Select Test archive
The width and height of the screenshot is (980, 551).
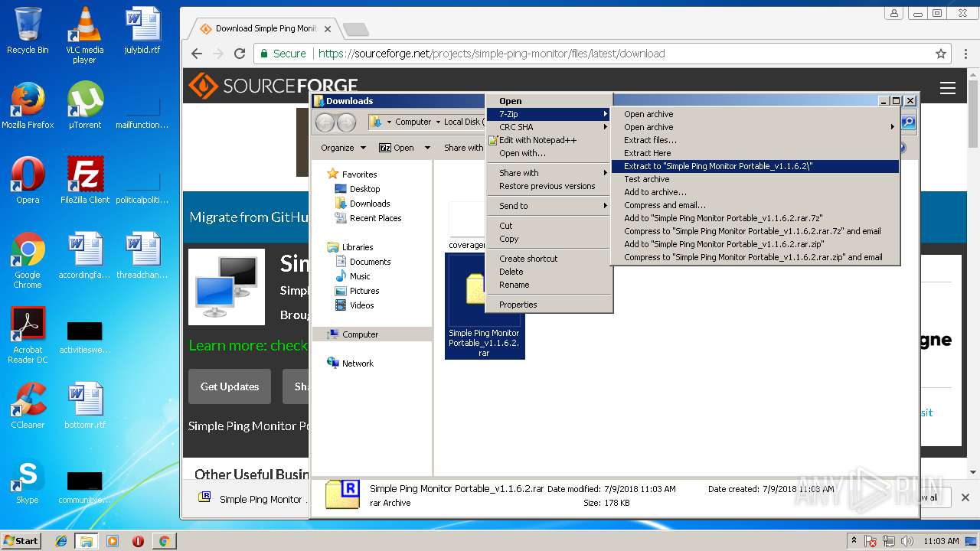click(x=755, y=179)
